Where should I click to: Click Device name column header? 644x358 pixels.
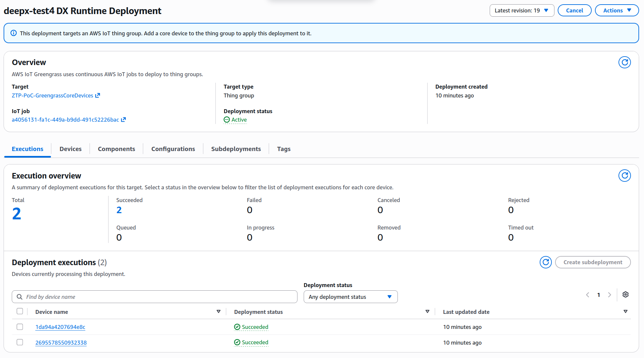52,312
